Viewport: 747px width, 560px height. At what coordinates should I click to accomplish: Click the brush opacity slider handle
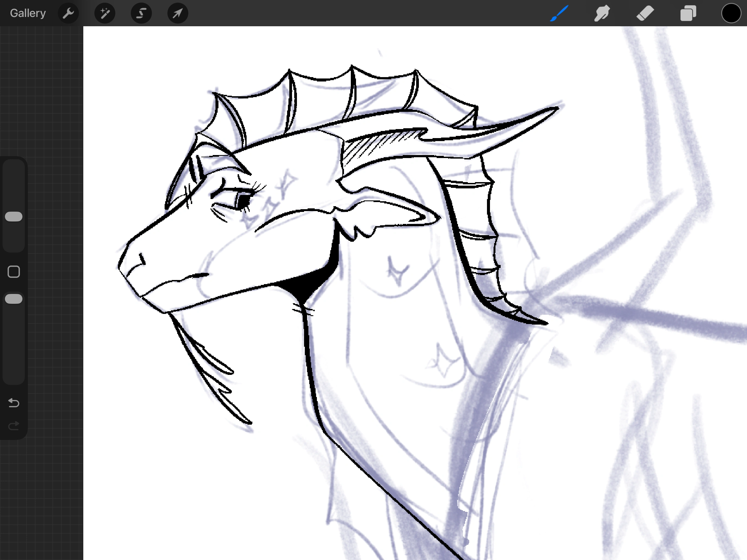pyautogui.click(x=14, y=299)
